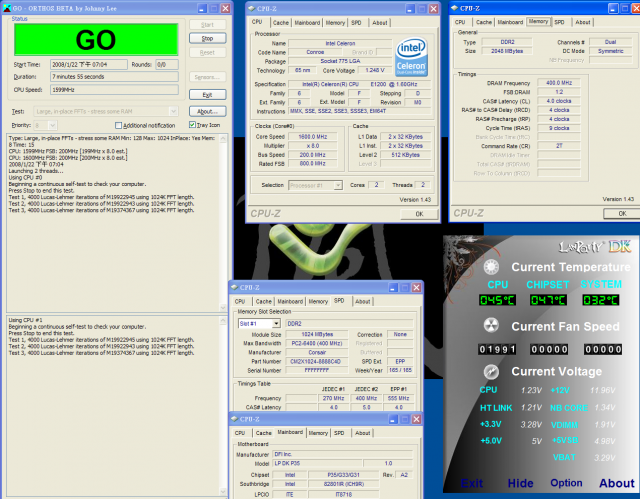Click the system temperature readout 032°C
This screenshot has width=640, height=499.
[x=601, y=300]
